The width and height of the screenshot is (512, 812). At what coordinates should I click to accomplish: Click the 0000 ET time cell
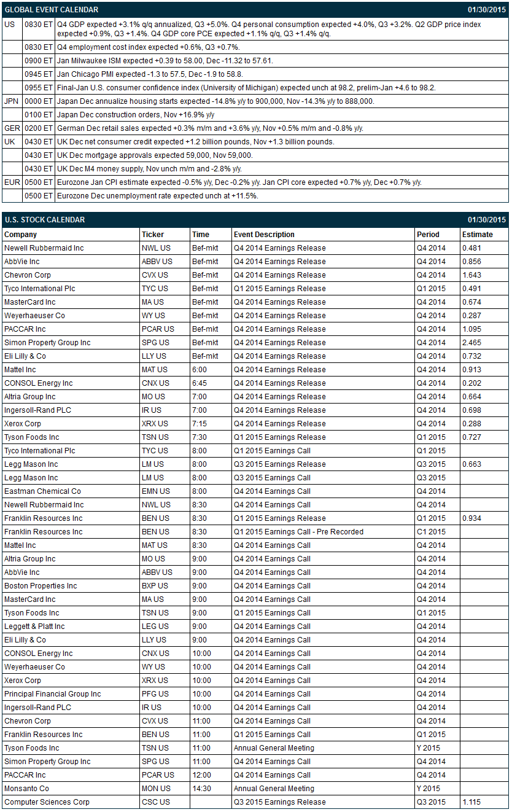pyautogui.click(x=39, y=101)
